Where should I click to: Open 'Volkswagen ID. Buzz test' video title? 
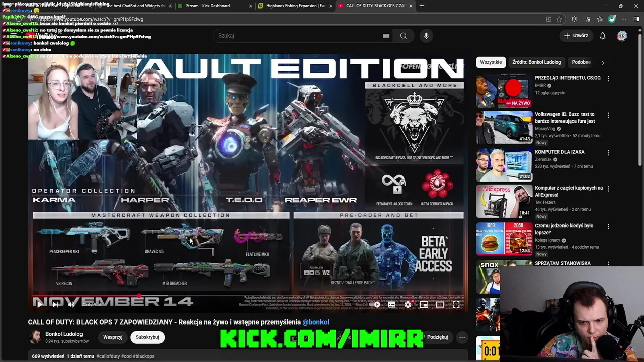tap(565, 118)
